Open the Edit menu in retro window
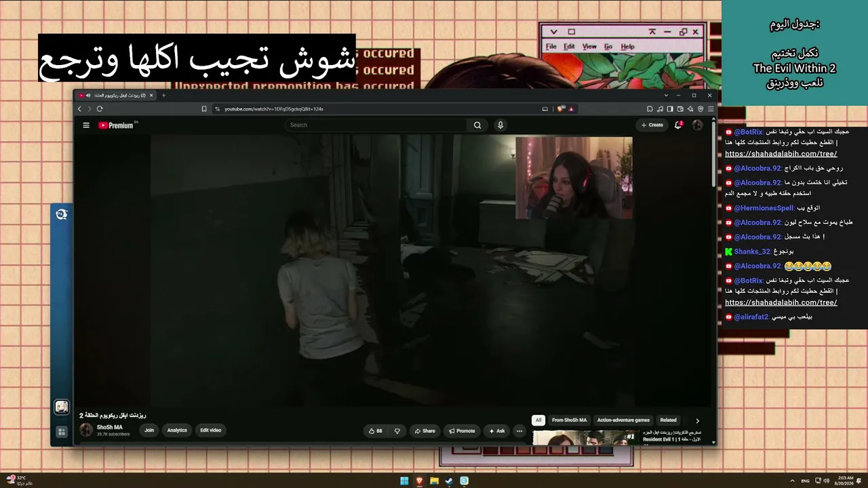This screenshot has height=488, width=868. (569, 47)
